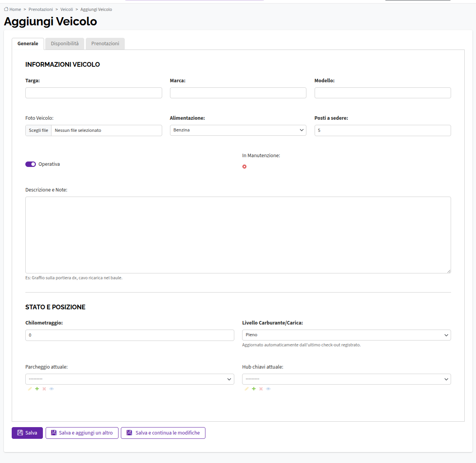Expand the Parcheggio attuale dropdown
Image resolution: width=476 pixels, height=463 pixels.
(130, 379)
